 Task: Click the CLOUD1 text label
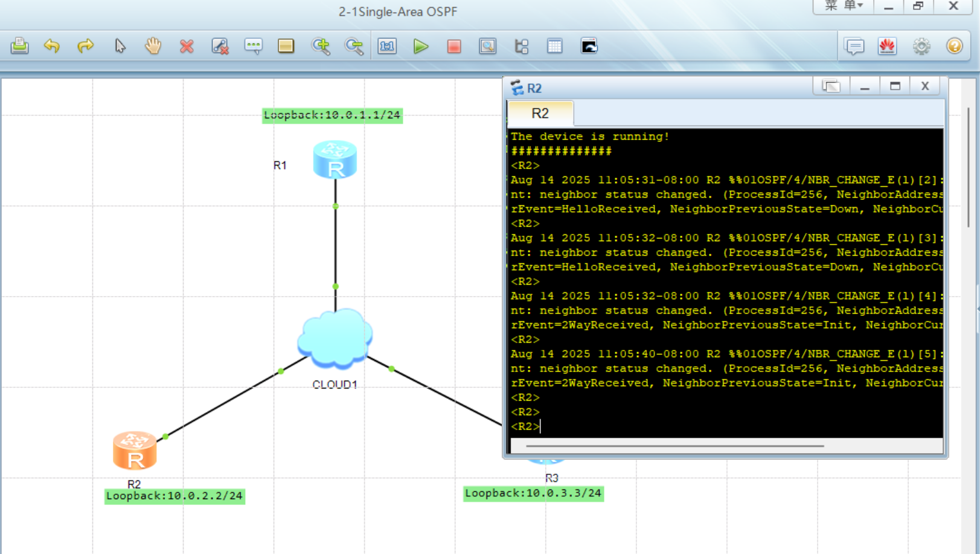pos(335,385)
